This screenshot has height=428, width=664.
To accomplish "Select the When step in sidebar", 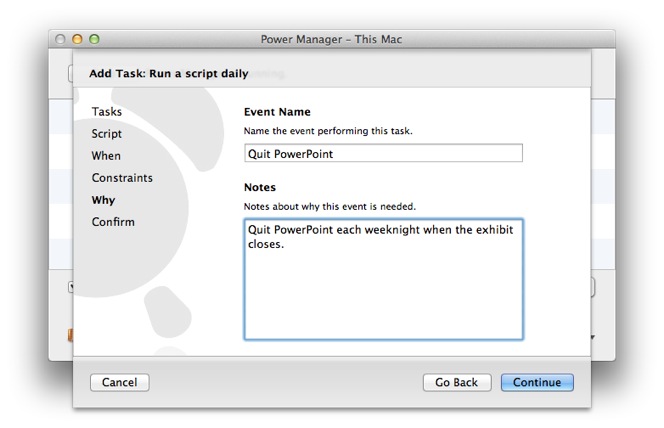I will (106, 156).
